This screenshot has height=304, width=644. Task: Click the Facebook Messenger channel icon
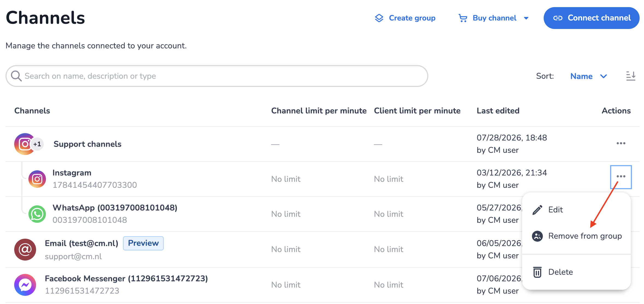25,285
